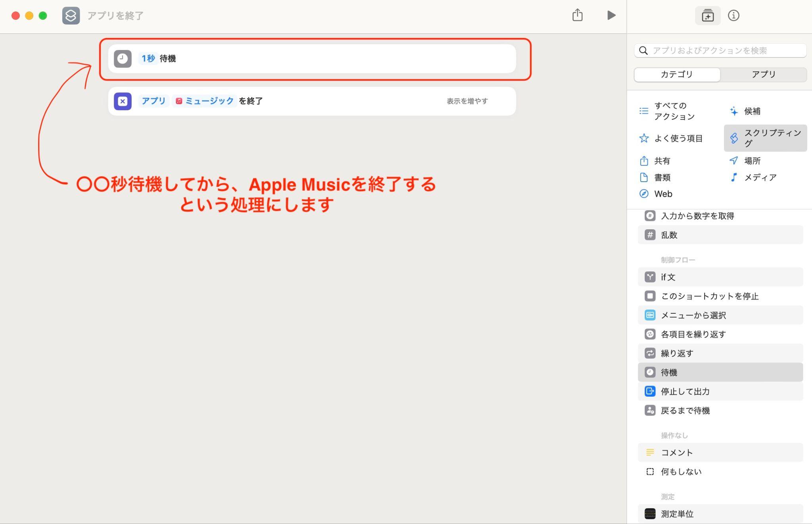Viewport: 812px width, 524px height.
Task: Click the document icon for 書類
Action: coord(644,177)
